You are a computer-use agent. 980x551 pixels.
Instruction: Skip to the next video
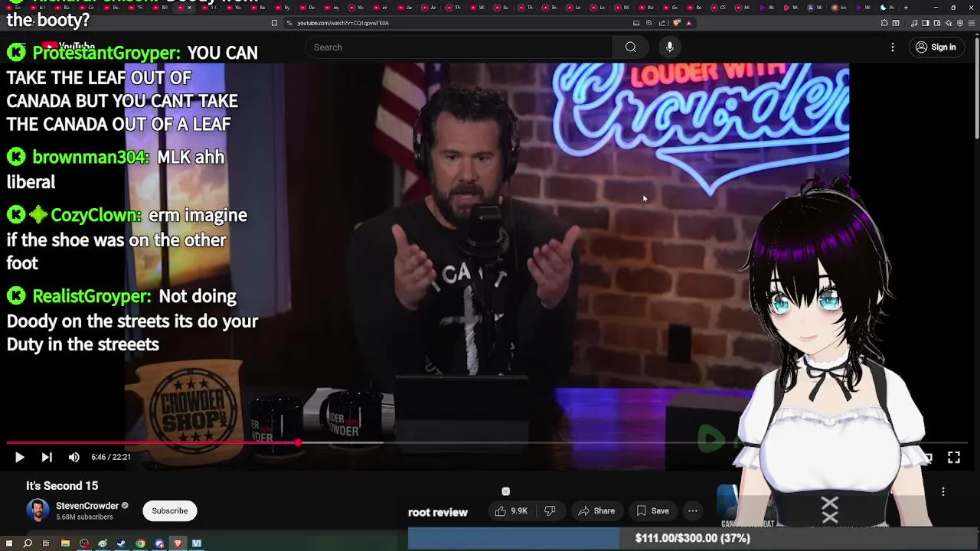(x=47, y=457)
